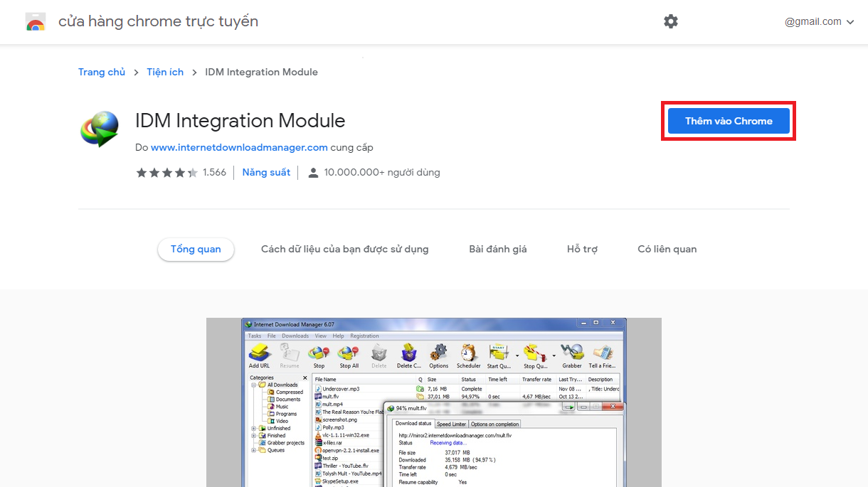This screenshot has height=487, width=868.
Task: Open Speed Limiter tab in IDM preview
Action: [x=451, y=424]
